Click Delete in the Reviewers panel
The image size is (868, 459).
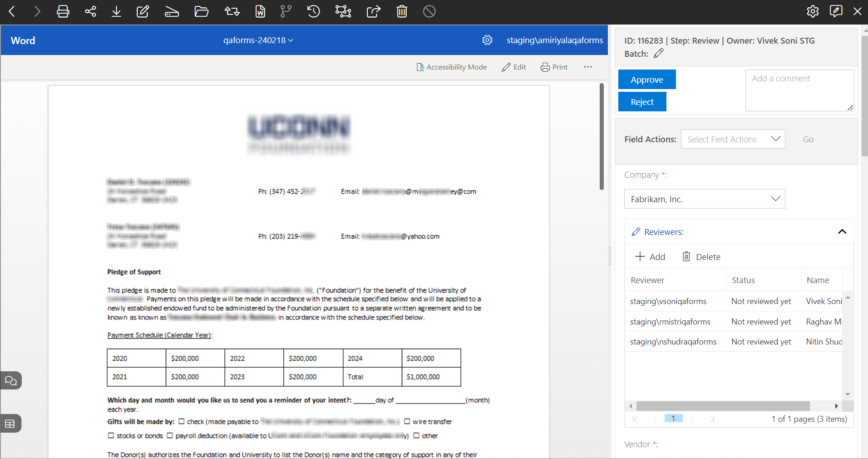(x=701, y=257)
